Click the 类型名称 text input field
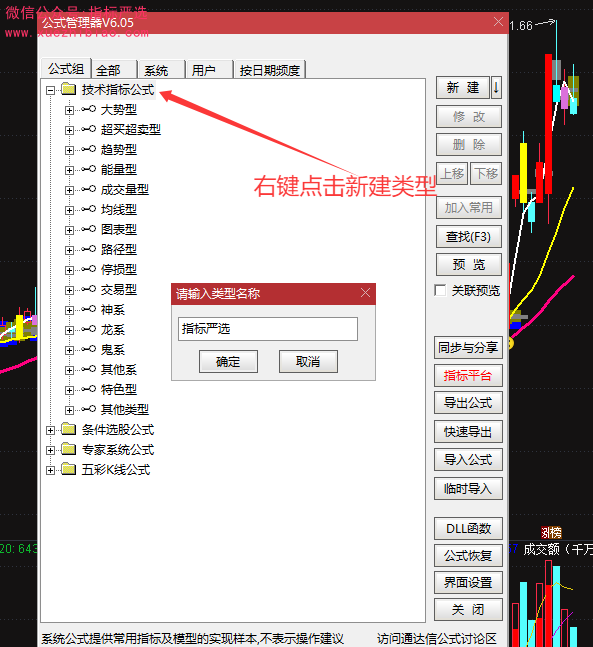The image size is (593, 647). point(268,329)
